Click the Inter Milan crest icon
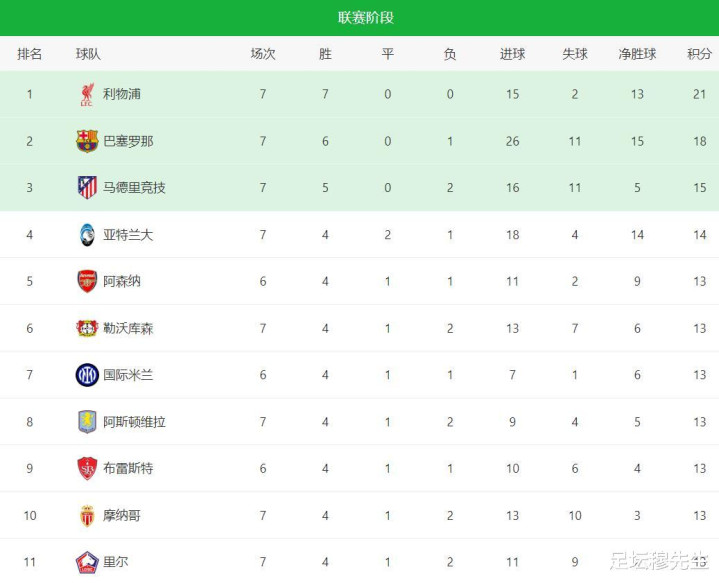 pos(87,375)
